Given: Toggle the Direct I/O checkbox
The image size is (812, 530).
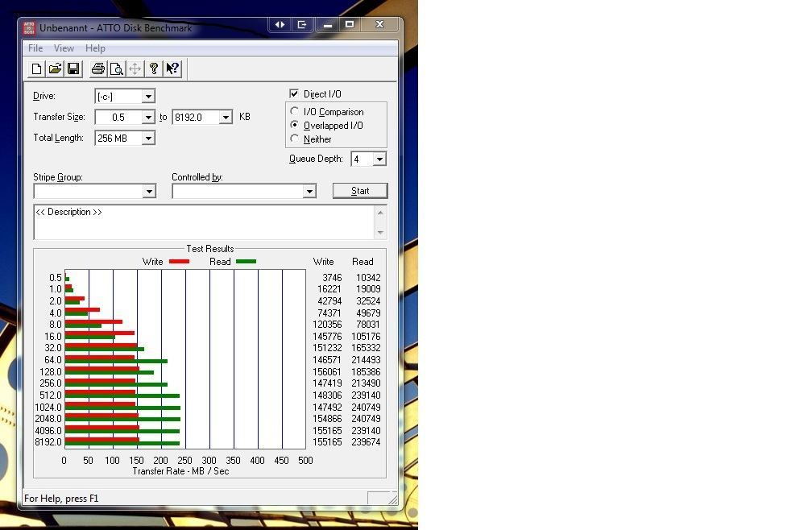Looking at the screenshot, I should pyautogui.click(x=294, y=93).
